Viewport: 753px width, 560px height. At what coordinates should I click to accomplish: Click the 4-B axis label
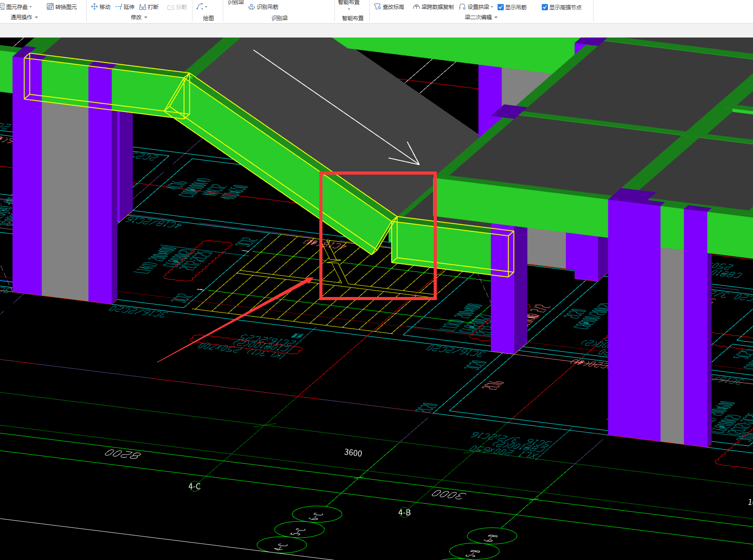(404, 512)
